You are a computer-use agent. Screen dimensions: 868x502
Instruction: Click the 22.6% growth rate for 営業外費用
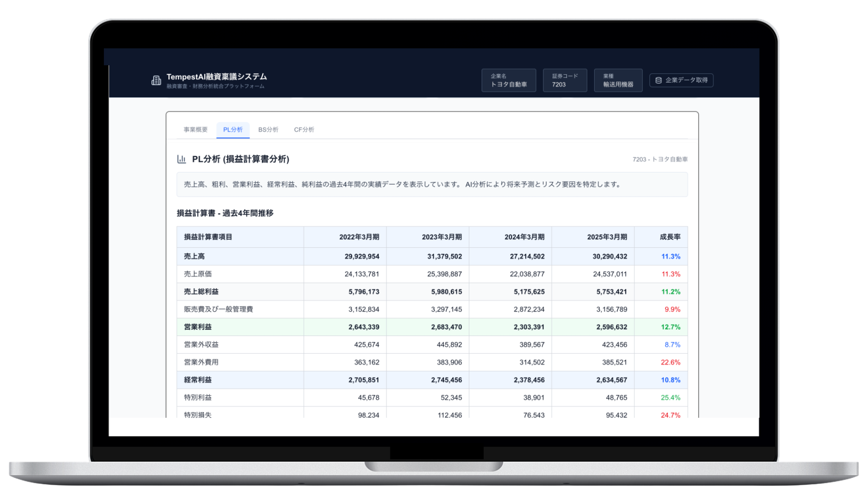(670, 362)
